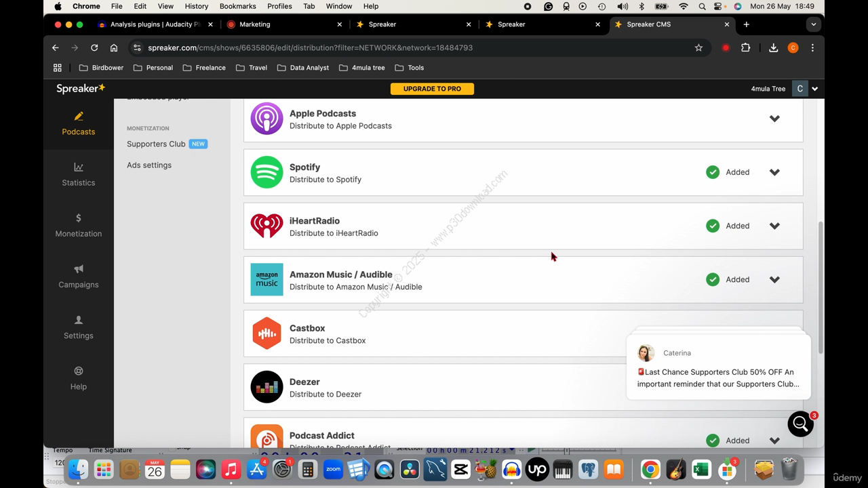The width and height of the screenshot is (868, 488).
Task: Click the Amazon Music logo icon
Action: (267, 279)
